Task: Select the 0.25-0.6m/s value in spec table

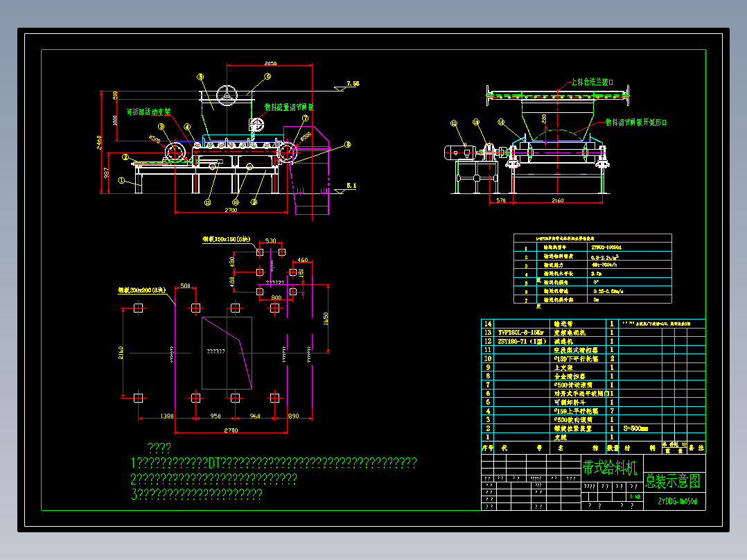Action: tap(608, 291)
